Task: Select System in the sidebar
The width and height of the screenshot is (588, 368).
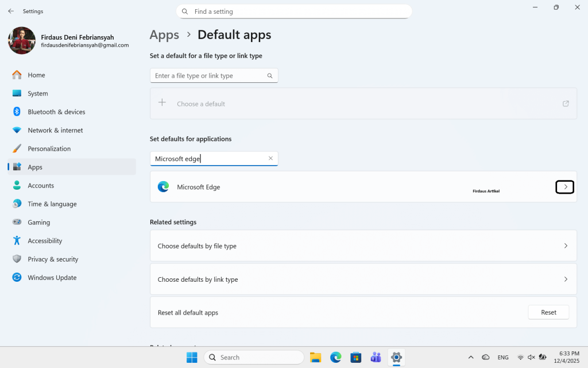Action: [x=72, y=93]
